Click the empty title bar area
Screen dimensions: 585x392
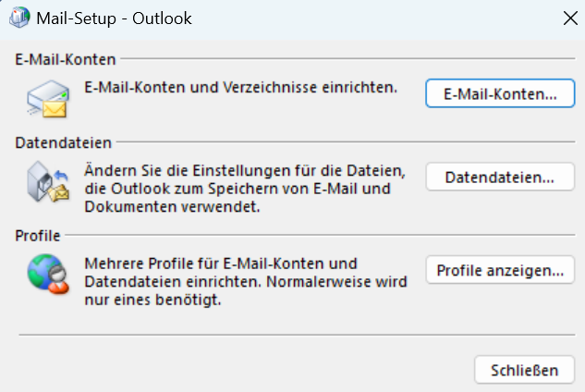pyautogui.click(x=370, y=16)
